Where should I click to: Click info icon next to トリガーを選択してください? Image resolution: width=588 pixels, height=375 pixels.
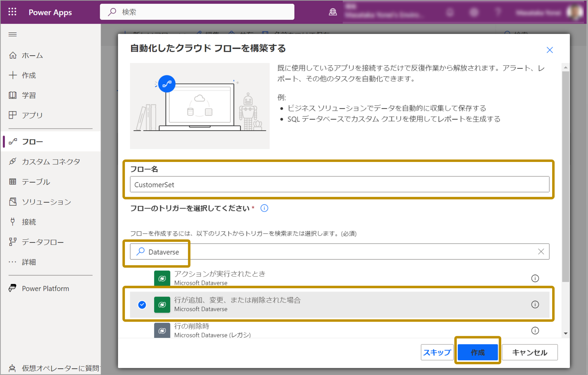[264, 208]
